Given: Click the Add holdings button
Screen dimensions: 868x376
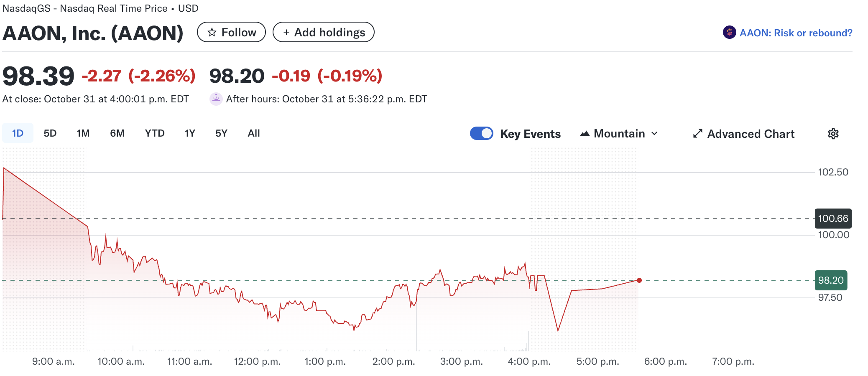Looking at the screenshot, I should click(x=324, y=32).
